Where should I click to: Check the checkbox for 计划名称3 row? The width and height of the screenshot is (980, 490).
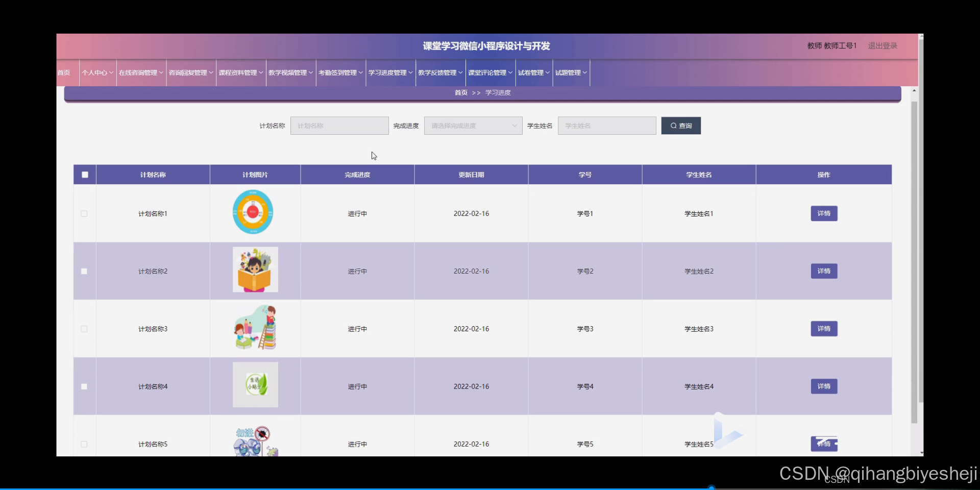click(x=84, y=329)
